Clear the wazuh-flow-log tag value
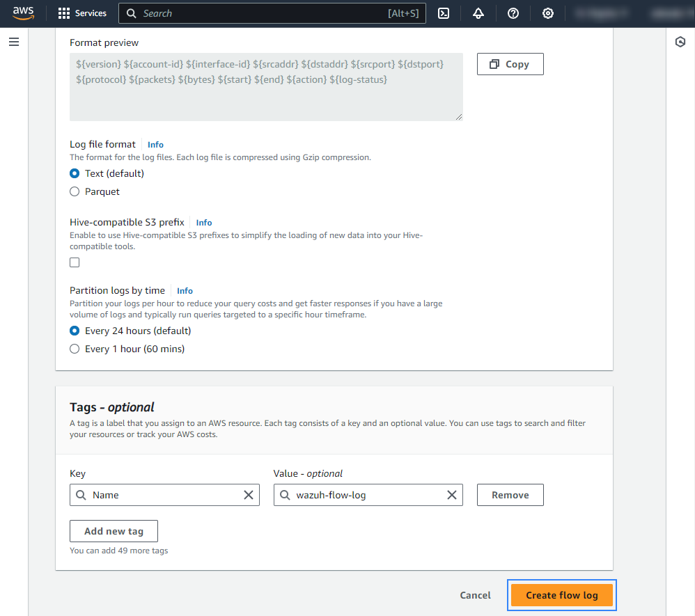Image resolution: width=695 pixels, height=616 pixels. tap(452, 495)
